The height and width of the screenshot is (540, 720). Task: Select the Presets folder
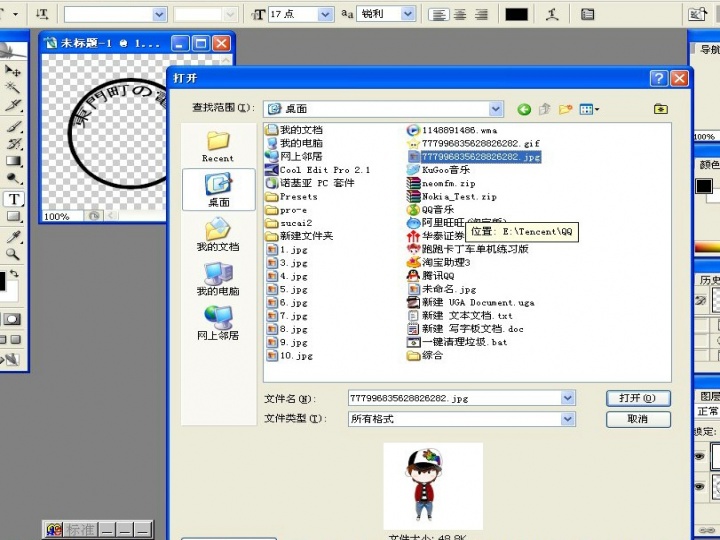(x=292, y=197)
